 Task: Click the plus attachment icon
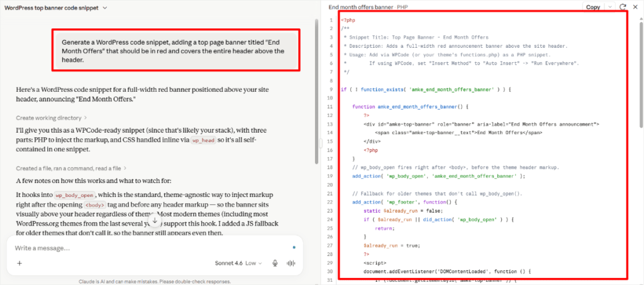tap(19, 263)
